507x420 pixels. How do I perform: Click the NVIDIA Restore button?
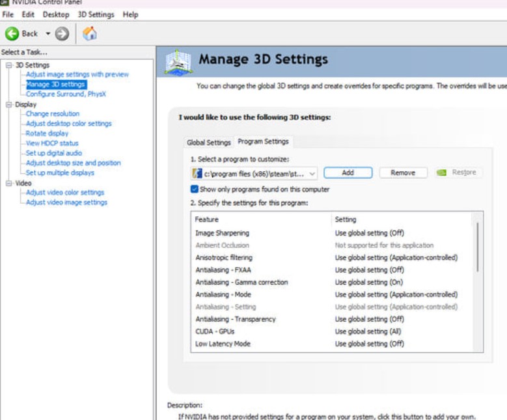pos(457,173)
